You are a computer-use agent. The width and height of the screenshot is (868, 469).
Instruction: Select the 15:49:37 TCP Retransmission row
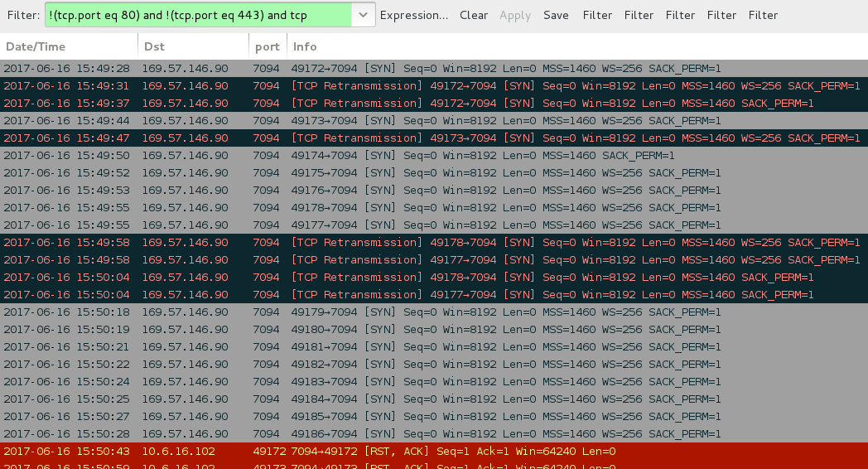pyautogui.click(x=434, y=103)
